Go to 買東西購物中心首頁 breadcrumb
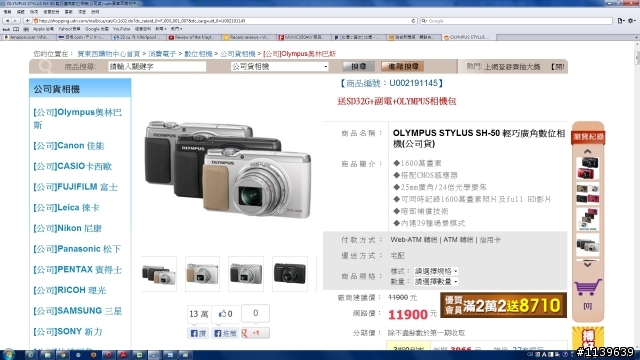Screen dimensions: 640x360 click(x=109, y=54)
